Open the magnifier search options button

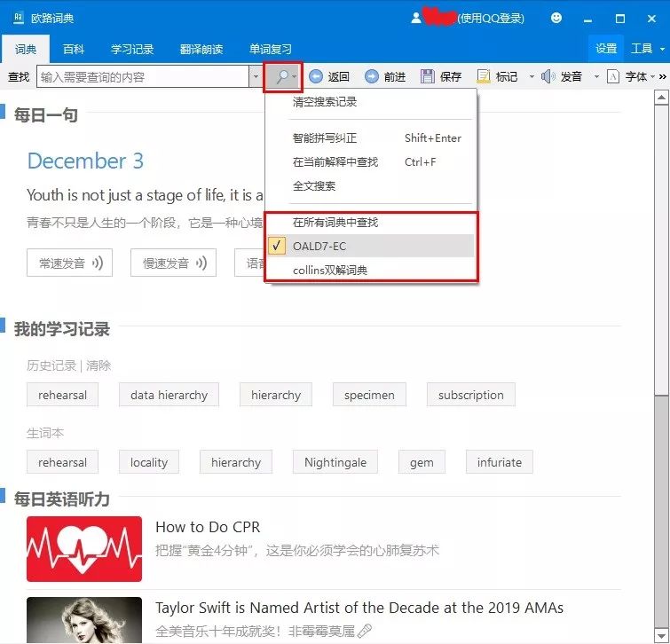point(283,77)
